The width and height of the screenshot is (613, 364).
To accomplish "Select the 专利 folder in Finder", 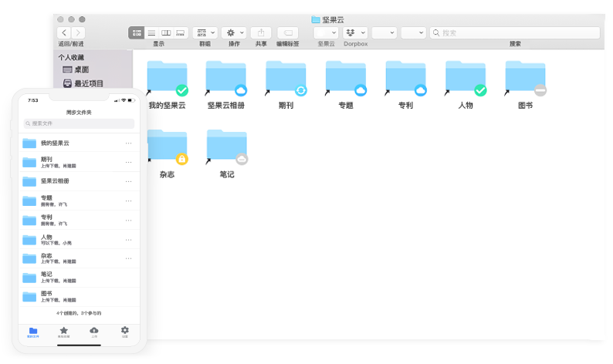I will tap(405, 85).
